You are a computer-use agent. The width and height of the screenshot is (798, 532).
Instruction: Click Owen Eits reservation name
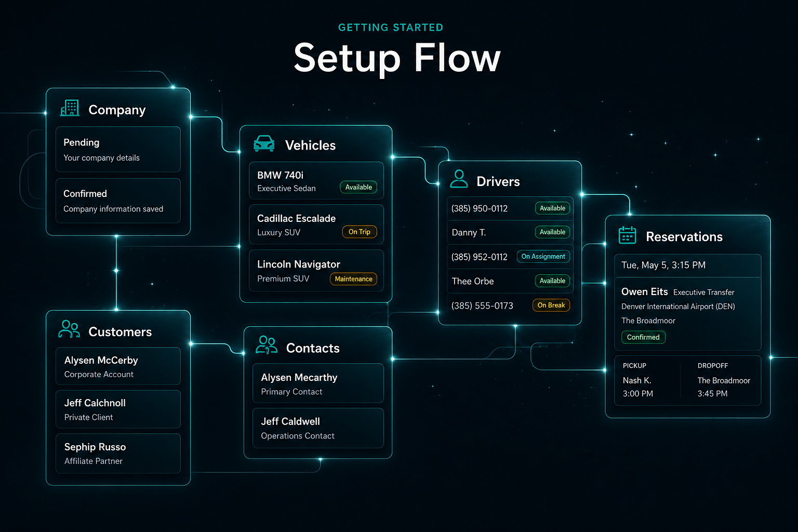[x=644, y=291]
